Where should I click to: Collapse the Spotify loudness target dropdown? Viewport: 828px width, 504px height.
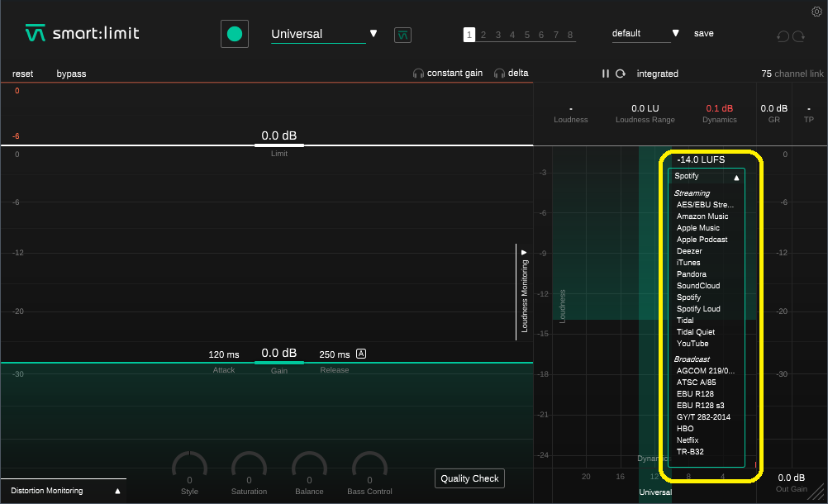pos(706,176)
